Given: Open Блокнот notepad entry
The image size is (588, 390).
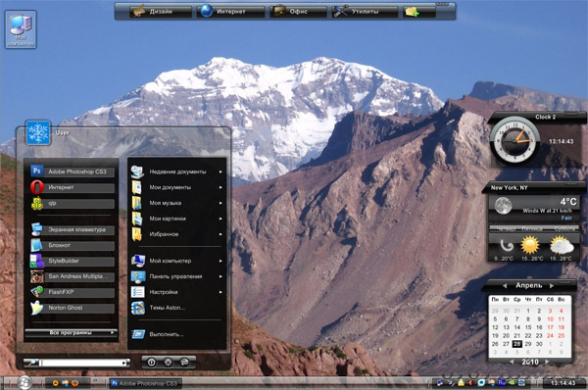Looking at the screenshot, I should pyautogui.click(x=73, y=245).
